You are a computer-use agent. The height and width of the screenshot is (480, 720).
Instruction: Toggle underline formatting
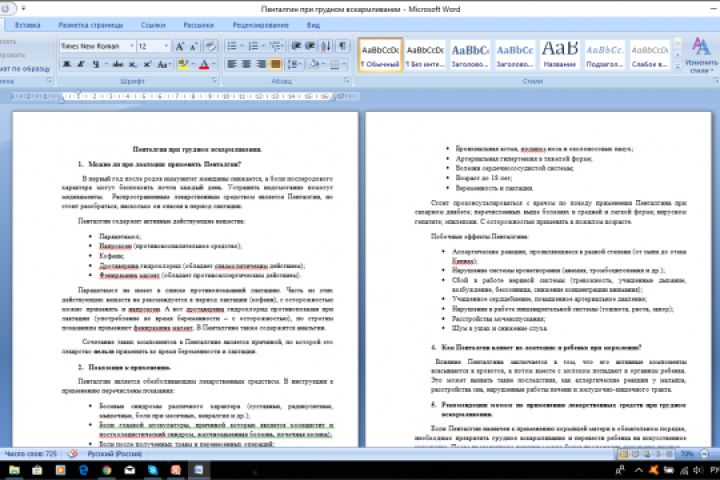[96, 64]
